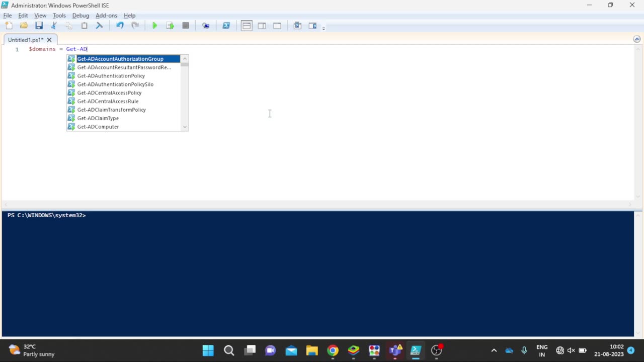This screenshot has height=362, width=644.
Task: Open File Explorer from taskbar
Action: pyautogui.click(x=312, y=350)
